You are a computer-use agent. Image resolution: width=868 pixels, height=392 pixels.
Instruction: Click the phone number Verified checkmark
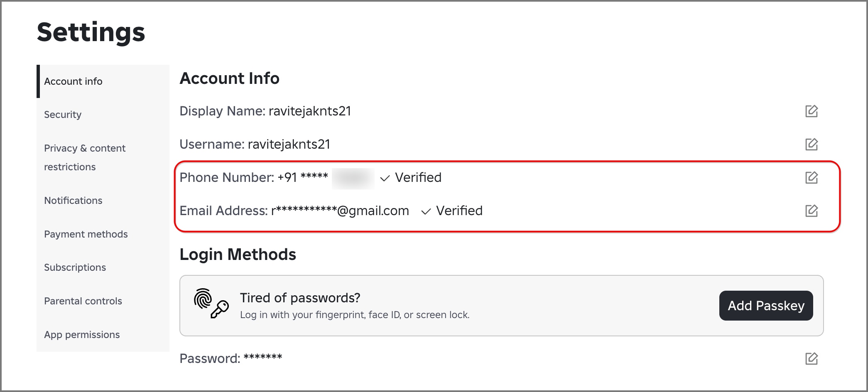coord(385,178)
